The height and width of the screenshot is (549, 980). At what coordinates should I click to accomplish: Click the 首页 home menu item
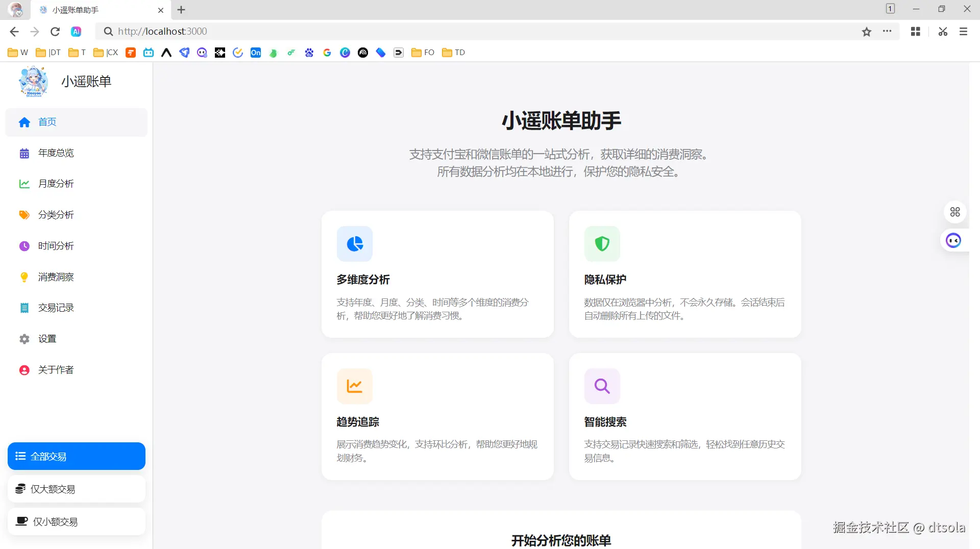pyautogui.click(x=77, y=122)
